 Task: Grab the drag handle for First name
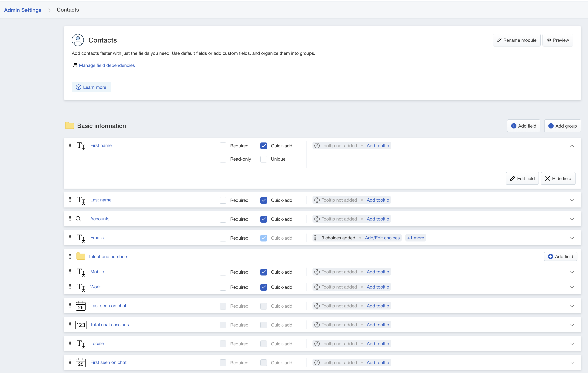[x=70, y=145]
